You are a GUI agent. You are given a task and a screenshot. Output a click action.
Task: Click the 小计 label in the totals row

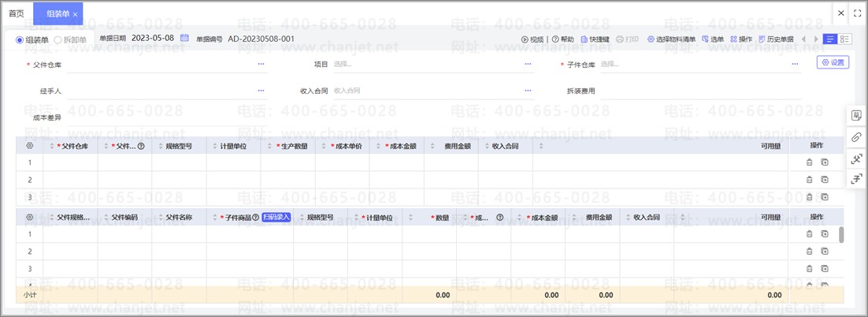29,295
